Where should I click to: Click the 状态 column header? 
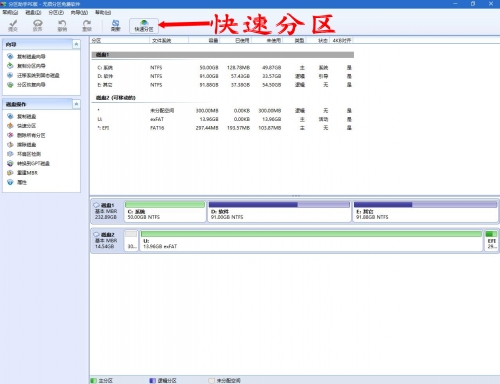pyautogui.click(x=318, y=40)
